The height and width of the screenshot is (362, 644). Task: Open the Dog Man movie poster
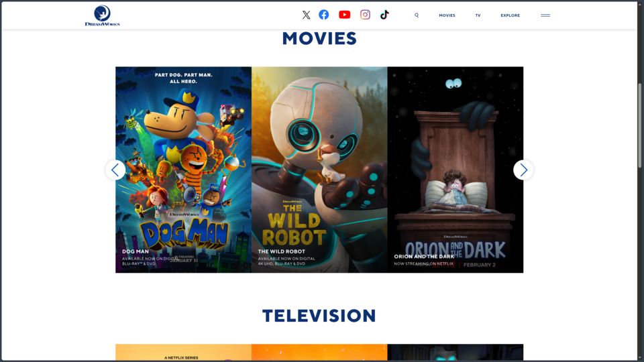pos(183,170)
